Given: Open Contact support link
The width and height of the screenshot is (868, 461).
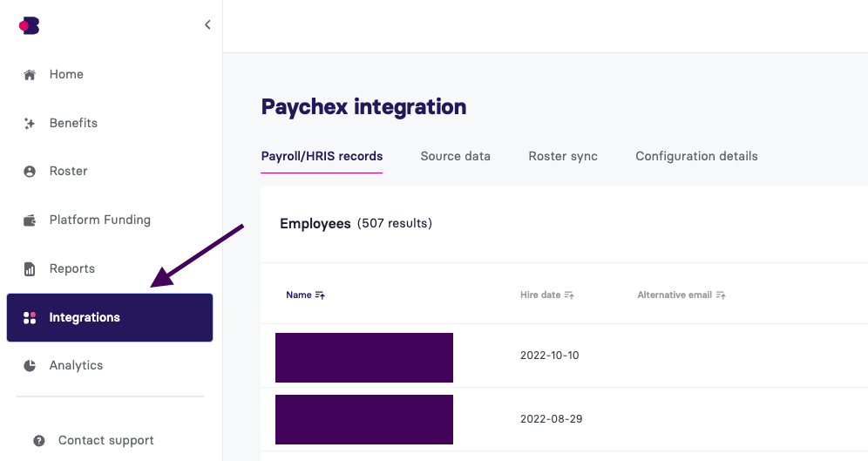Looking at the screenshot, I should (105, 441).
